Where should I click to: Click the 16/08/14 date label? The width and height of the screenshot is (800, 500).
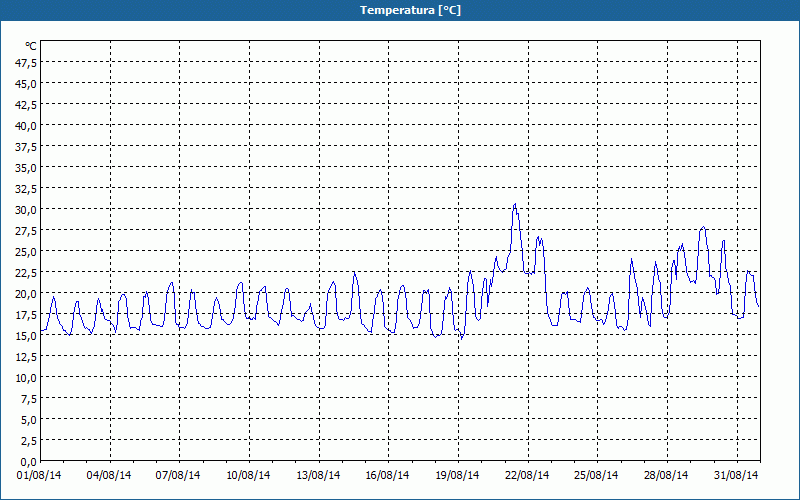tap(387, 475)
